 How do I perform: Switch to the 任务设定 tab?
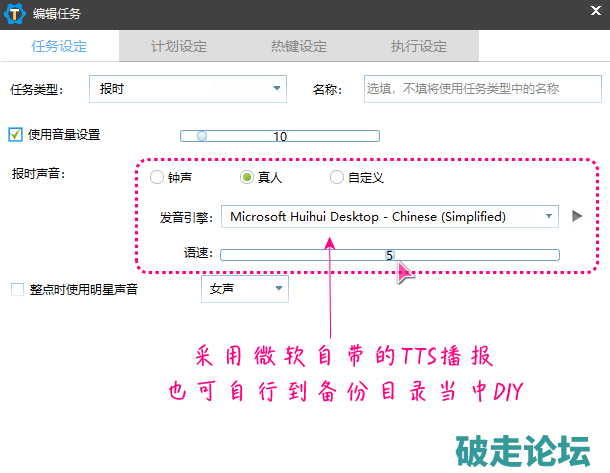[59, 46]
